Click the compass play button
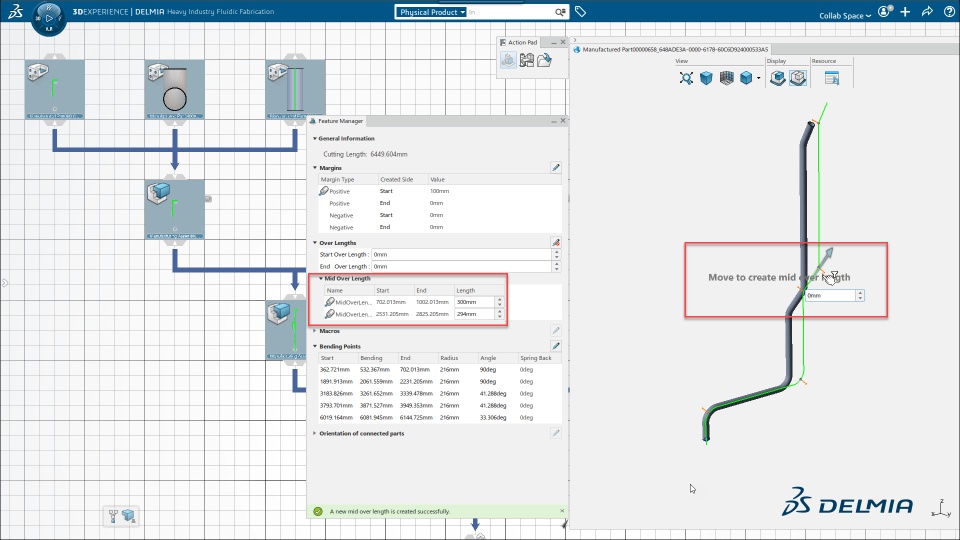The image size is (960, 540). (49, 18)
